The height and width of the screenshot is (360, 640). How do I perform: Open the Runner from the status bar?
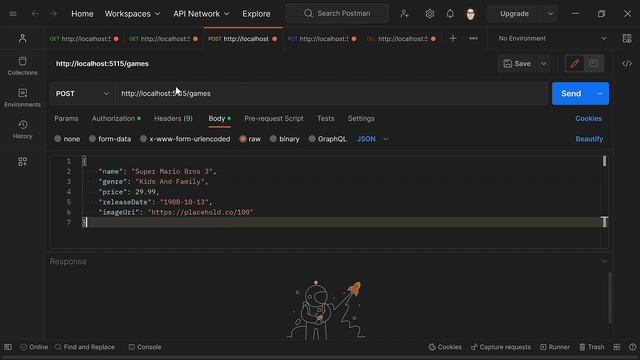tap(555, 347)
